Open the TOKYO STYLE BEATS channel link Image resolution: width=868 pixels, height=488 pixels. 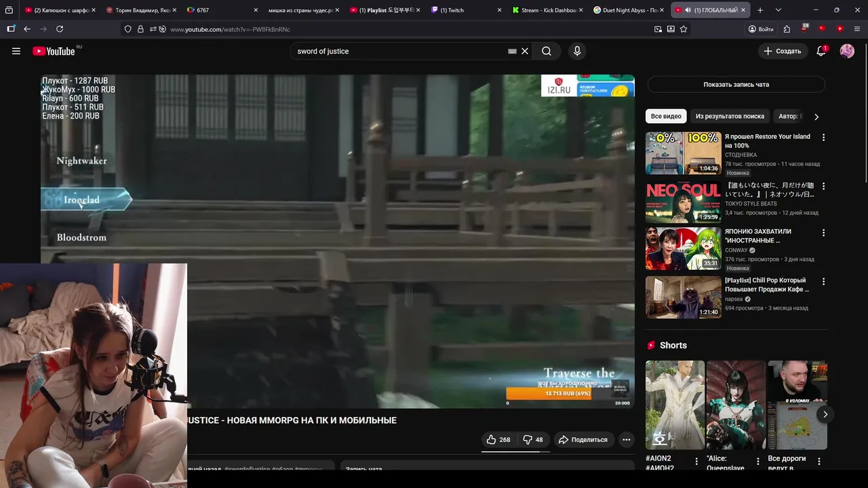751,203
